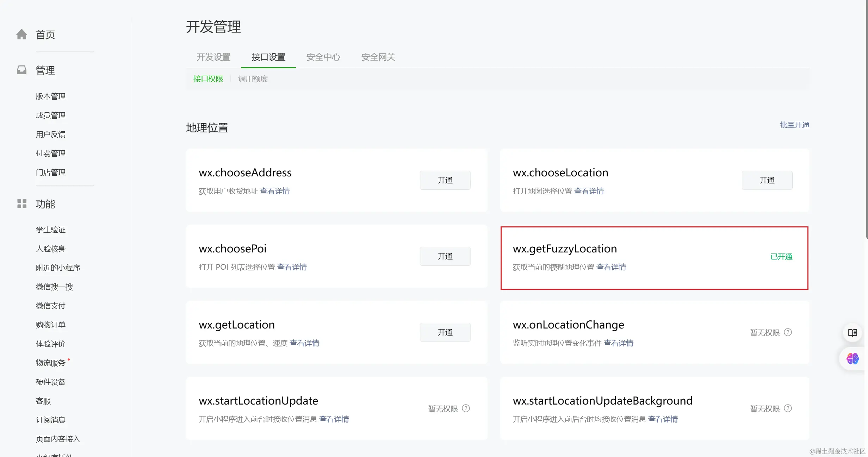Open the documentation book icon
The width and height of the screenshot is (868, 457).
852,332
